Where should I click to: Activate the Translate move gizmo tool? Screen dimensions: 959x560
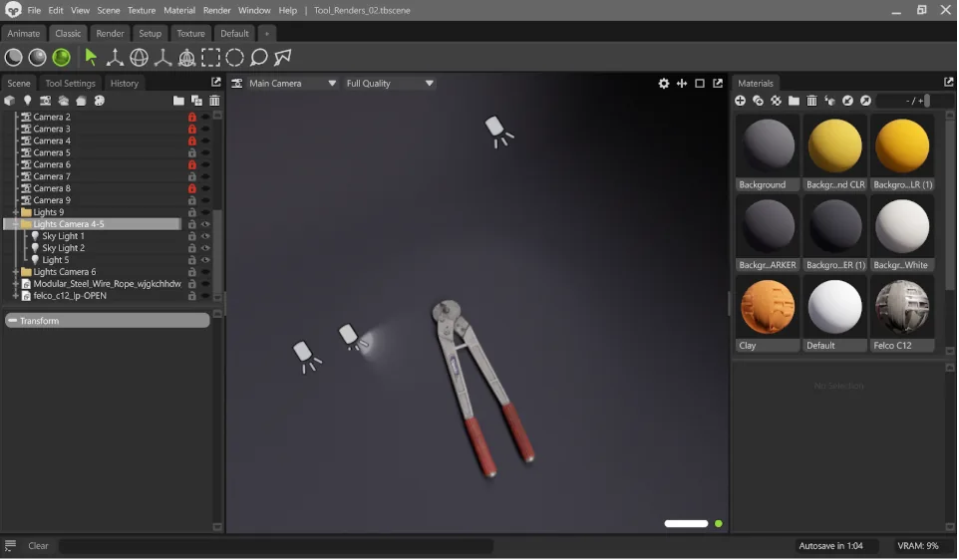(115, 58)
